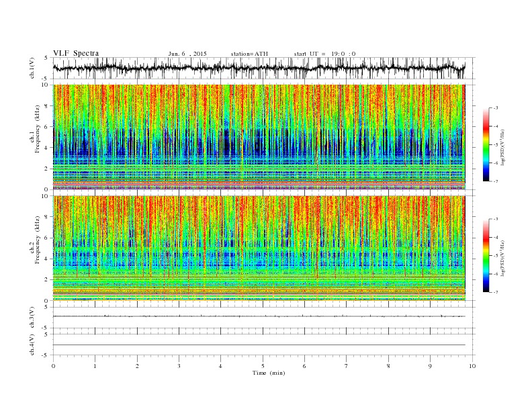
Task: Click the "station=ATH" header label
Action: 249,54
